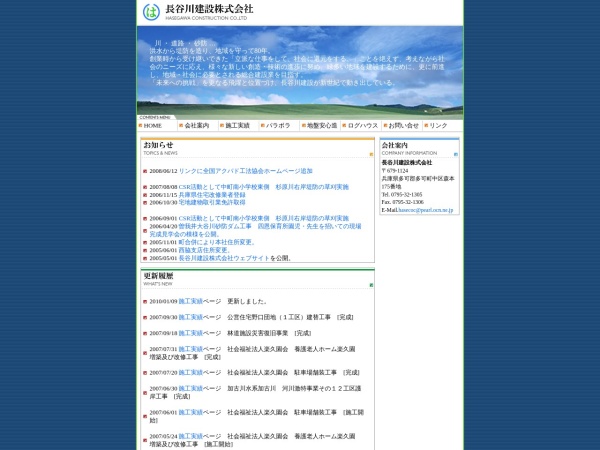Click the red bullet icon beside 2007/09/18

click(145, 334)
